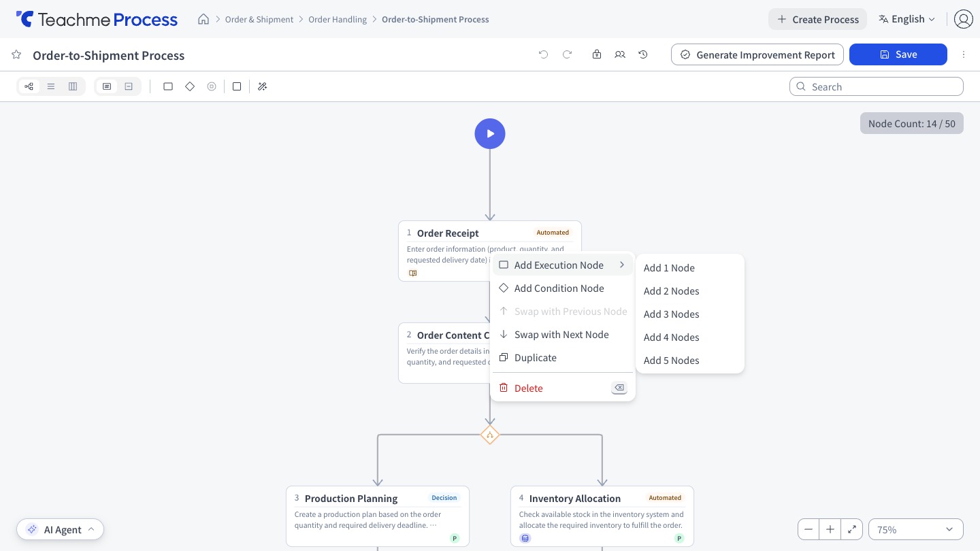The height and width of the screenshot is (551, 980).
Task: Expand the Add Execution Node submenu
Action: click(x=563, y=265)
